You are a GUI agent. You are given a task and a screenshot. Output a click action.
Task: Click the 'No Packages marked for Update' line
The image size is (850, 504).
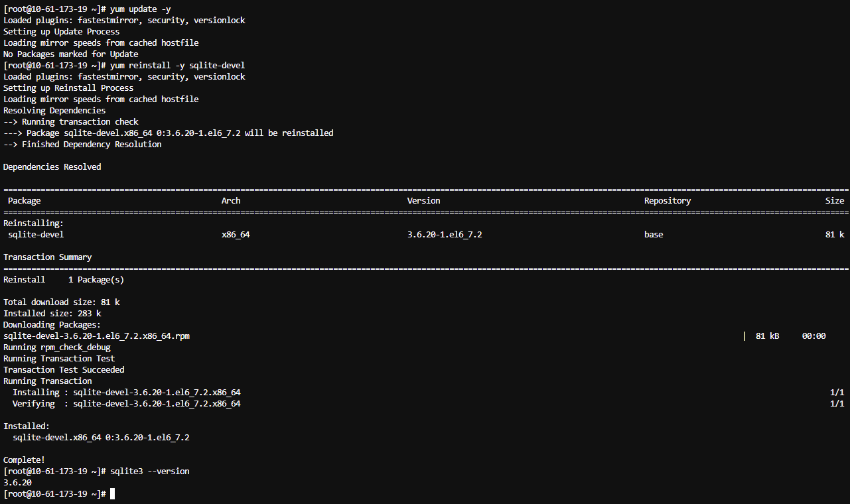click(x=71, y=54)
